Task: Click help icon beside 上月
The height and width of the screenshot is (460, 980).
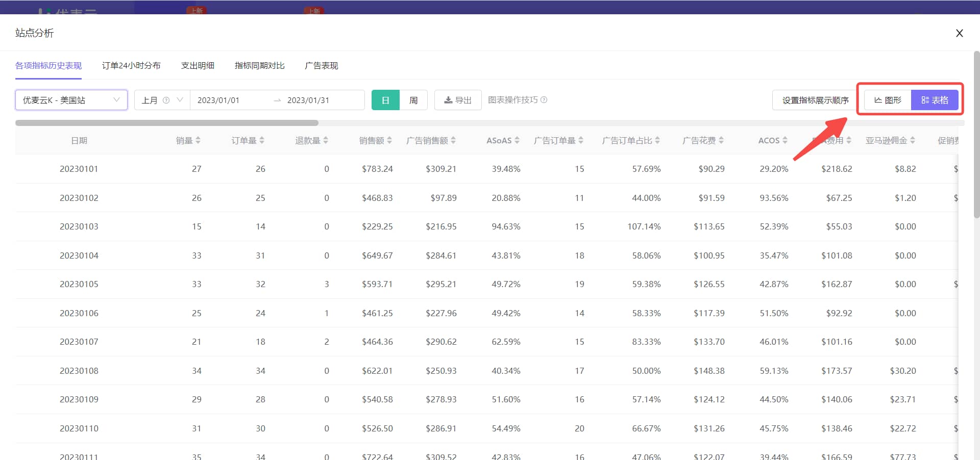Action: 166,100
